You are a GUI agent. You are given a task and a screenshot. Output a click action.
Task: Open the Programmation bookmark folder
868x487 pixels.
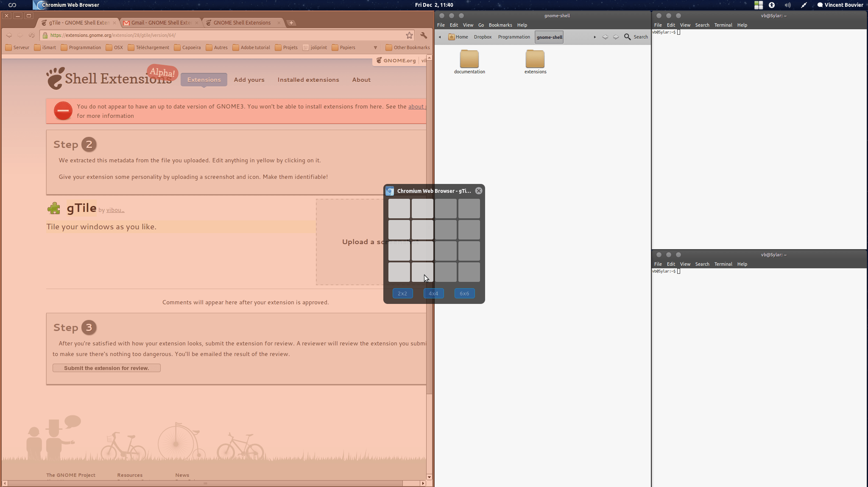coord(81,47)
